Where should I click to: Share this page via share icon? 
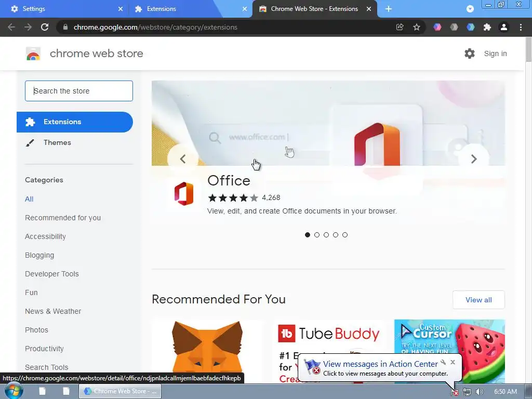click(x=400, y=27)
